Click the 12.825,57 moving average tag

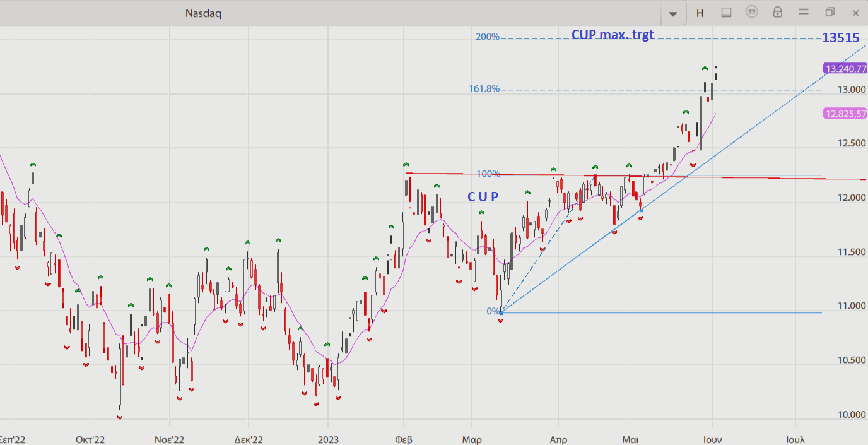[845, 114]
